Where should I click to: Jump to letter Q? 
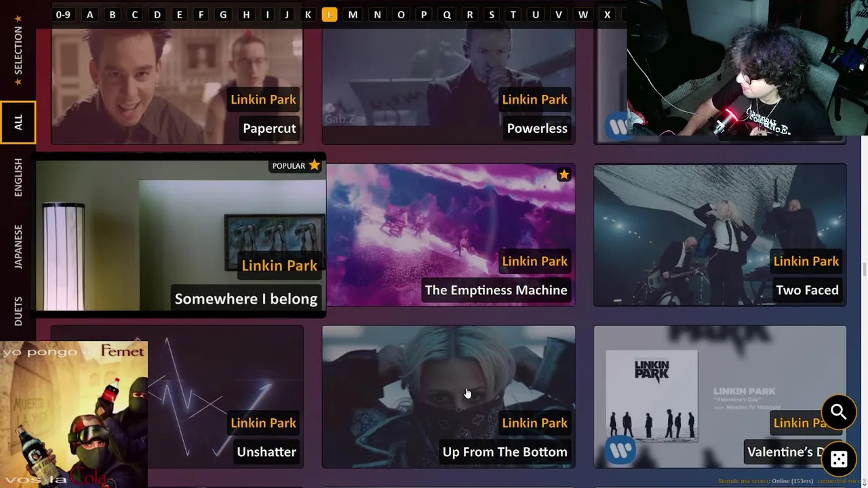447,14
